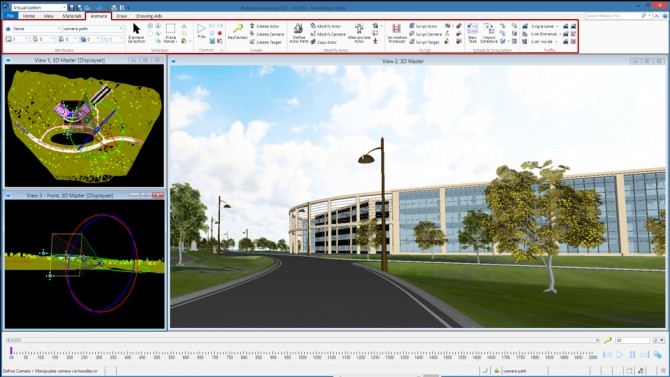Click the New Task icon
The height and width of the screenshot is (377, 670).
(x=472, y=33)
